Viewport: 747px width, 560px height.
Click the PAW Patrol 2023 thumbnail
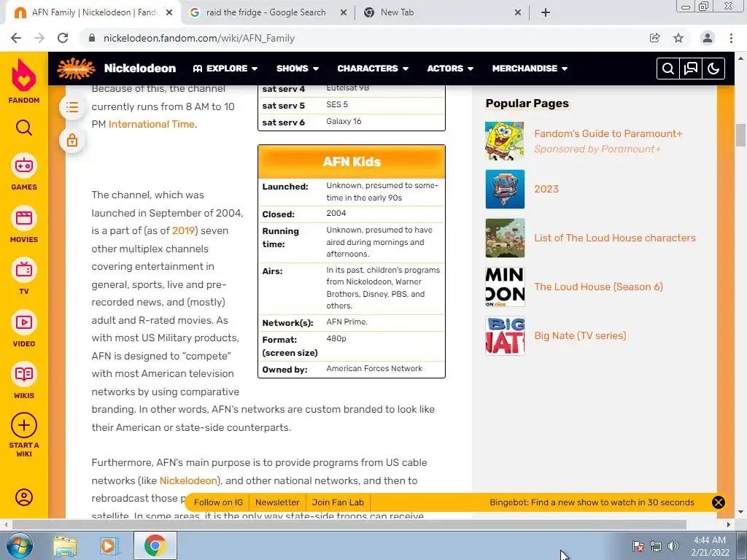pyautogui.click(x=505, y=189)
